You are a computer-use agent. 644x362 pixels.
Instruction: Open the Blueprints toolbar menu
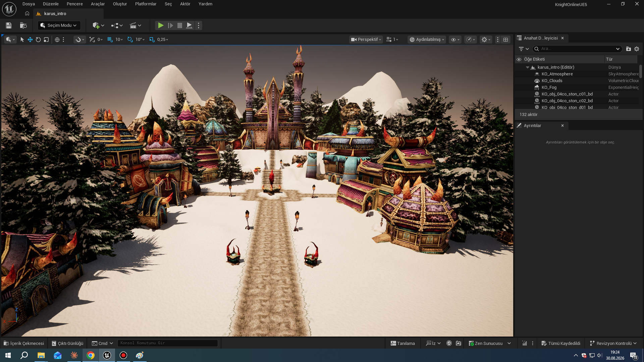point(117,25)
